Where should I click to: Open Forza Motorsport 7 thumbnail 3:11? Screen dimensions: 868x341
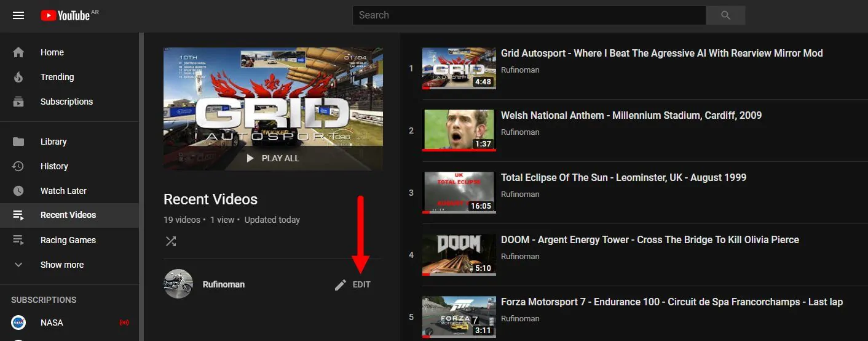pos(459,317)
